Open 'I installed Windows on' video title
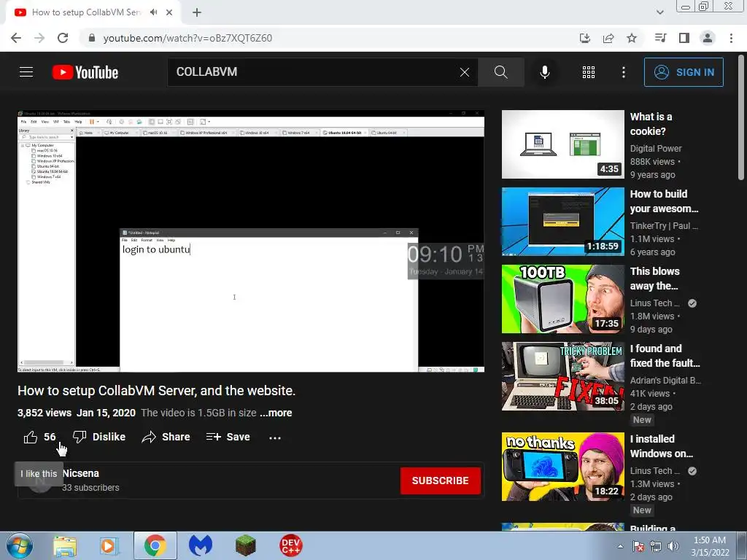Screen dimensions: 747x560 point(661,446)
